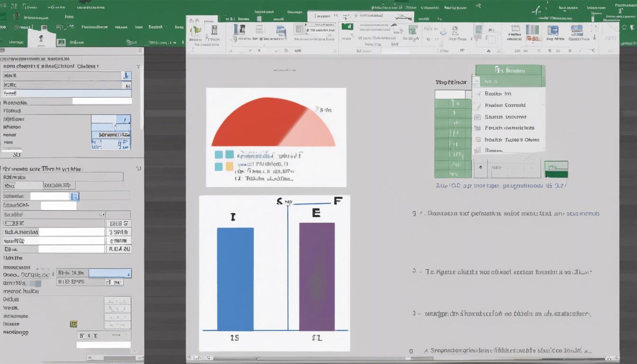Click the teal legend swatch in pie chart

[229, 155]
